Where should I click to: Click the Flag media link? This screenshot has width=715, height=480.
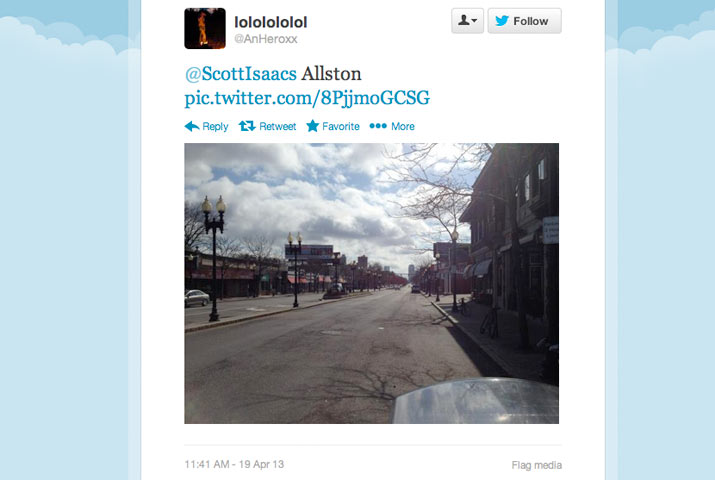[536, 465]
